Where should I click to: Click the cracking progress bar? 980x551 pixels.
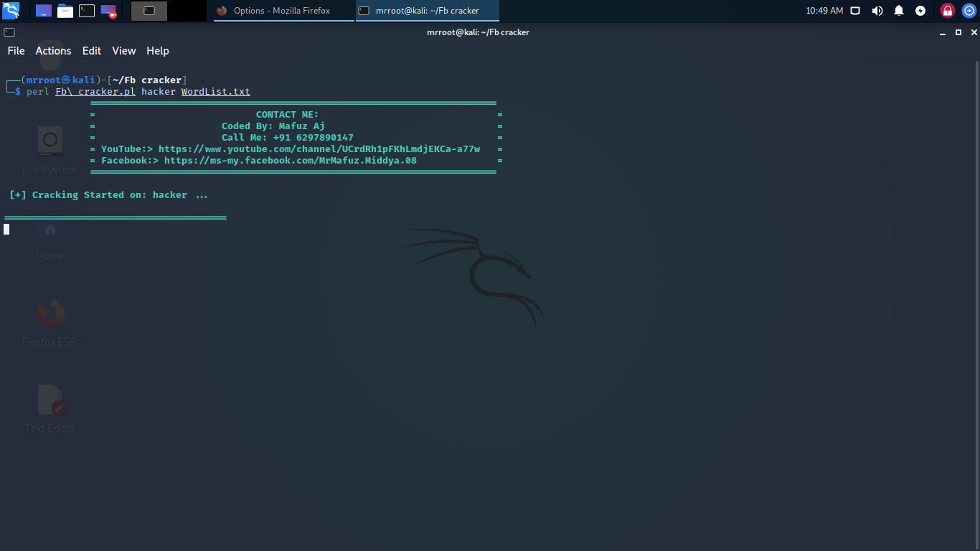[115, 217]
